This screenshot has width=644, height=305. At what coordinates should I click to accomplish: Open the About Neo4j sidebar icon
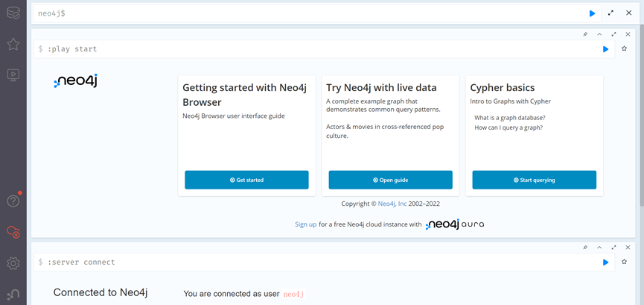(13, 295)
